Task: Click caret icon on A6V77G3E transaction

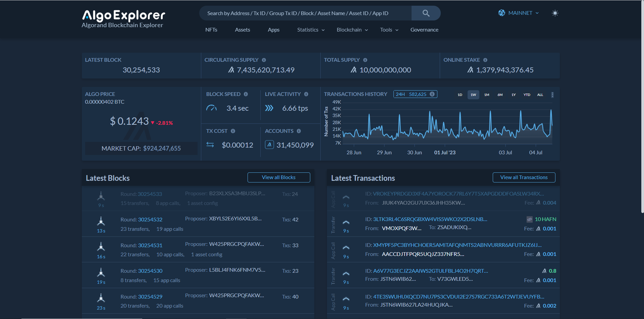Action: pyautogui.click(x=346, y=273)
